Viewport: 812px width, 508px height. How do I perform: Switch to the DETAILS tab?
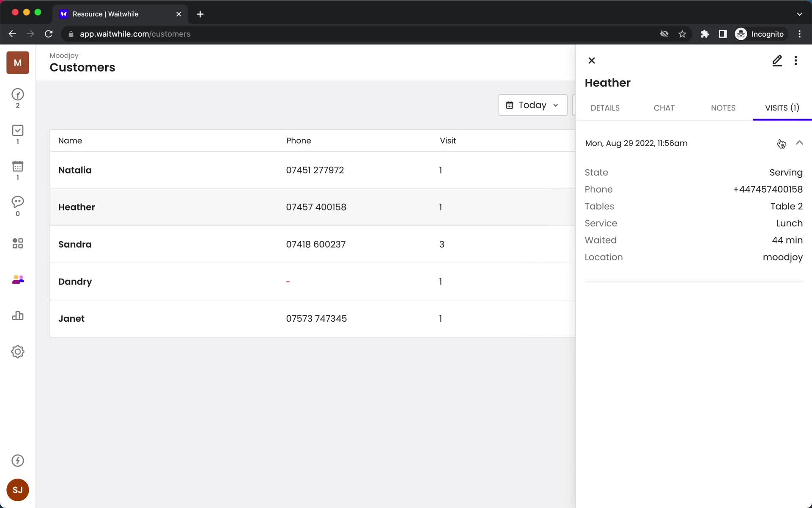[x=604, y=108]
